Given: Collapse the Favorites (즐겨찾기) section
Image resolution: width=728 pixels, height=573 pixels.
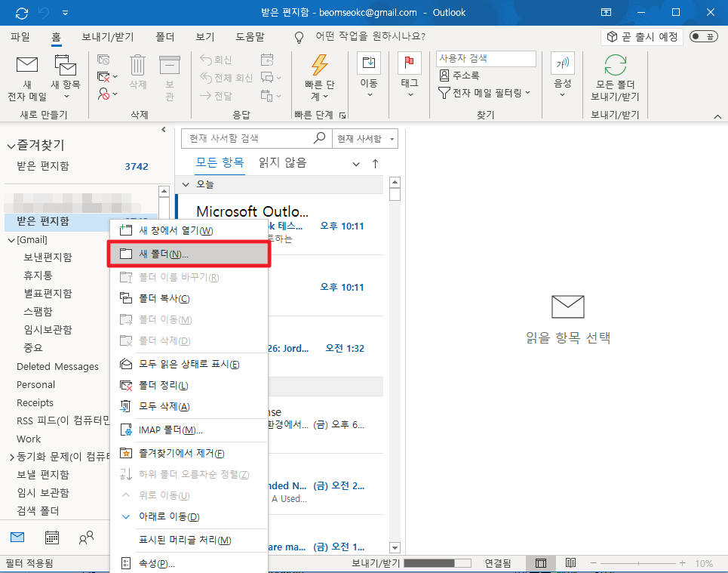Looking at the screenshot, I should [x=11, y=146].
